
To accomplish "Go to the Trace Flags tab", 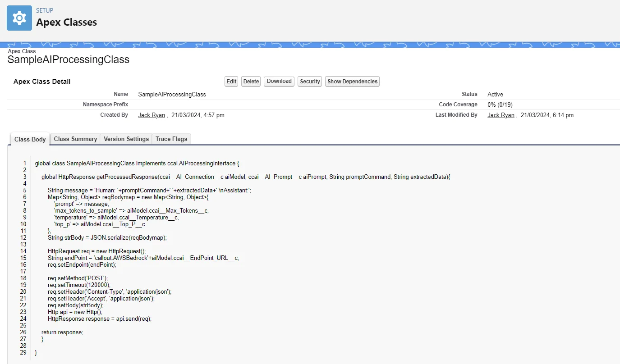I will tap(171, 139).
